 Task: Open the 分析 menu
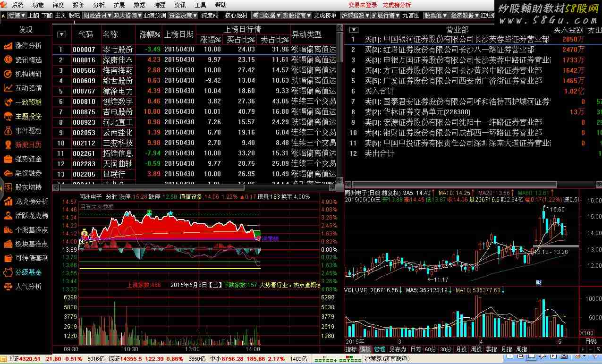click(99, 5)
